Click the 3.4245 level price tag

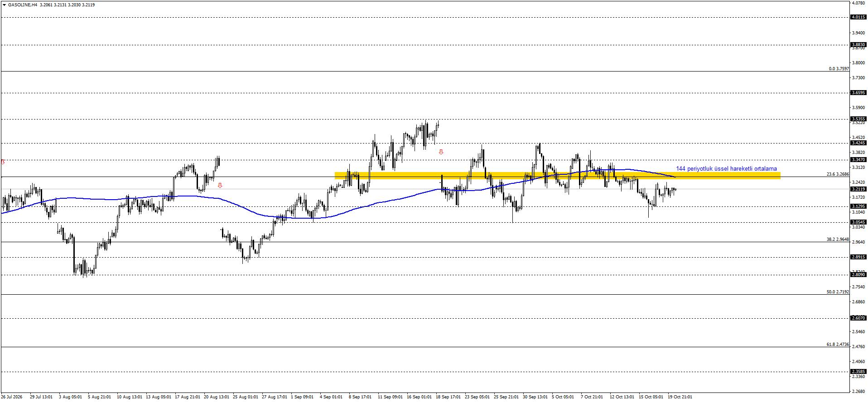[x=858, y=143]
